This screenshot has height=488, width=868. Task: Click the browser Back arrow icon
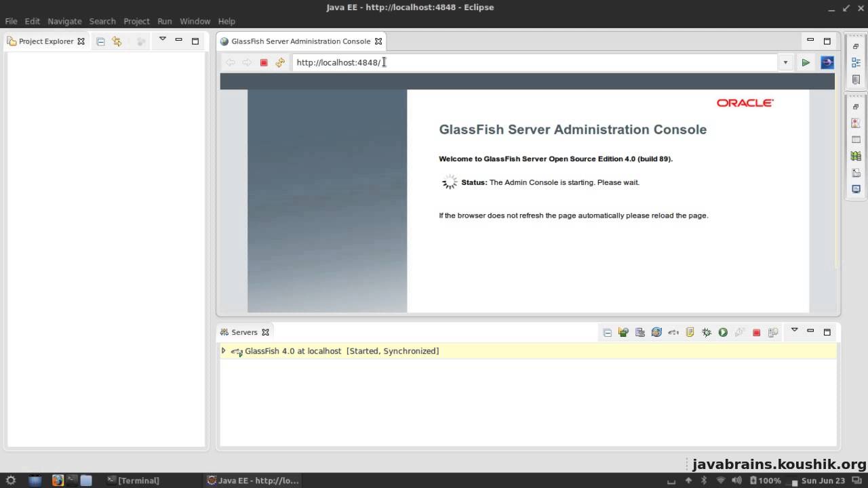tap(231, 62)
